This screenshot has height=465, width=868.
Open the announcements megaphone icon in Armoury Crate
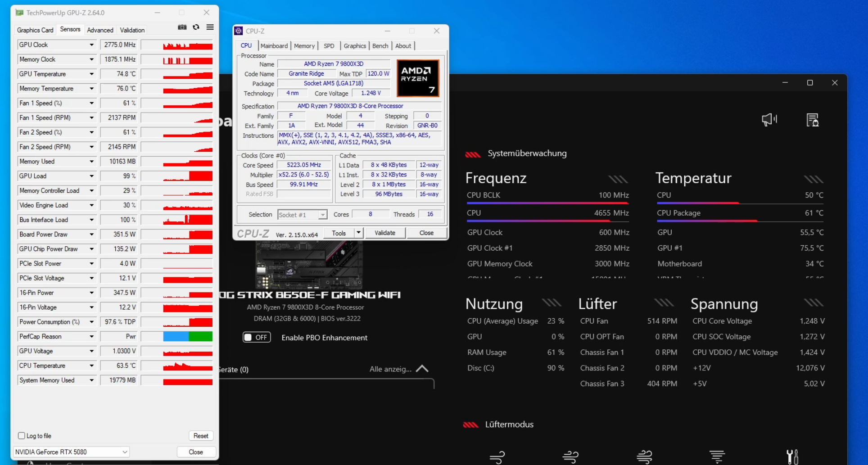coord(769,119)
